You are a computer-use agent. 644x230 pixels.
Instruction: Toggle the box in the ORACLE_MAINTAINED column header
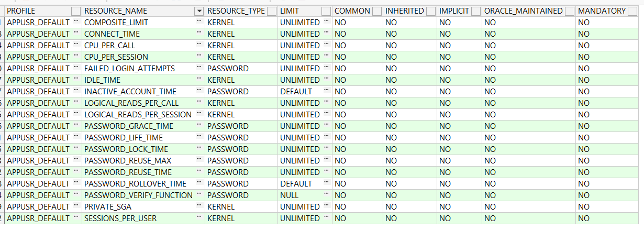(569, 11)
